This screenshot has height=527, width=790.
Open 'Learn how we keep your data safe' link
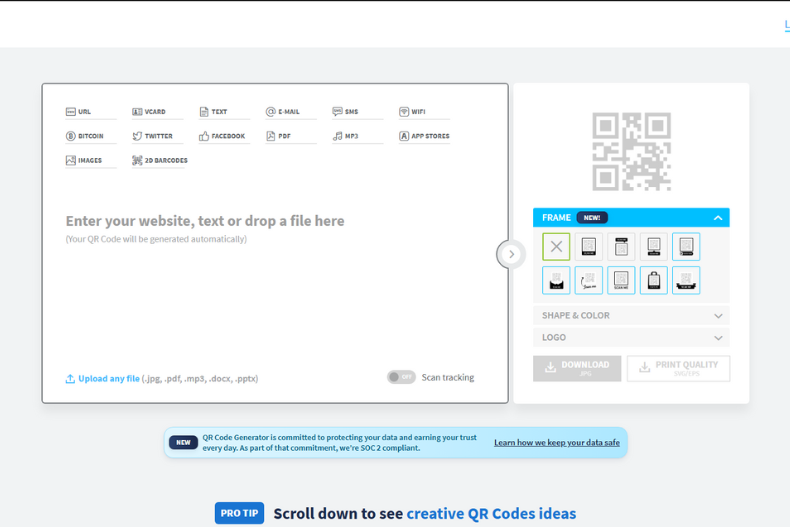[x=556, y=442]
